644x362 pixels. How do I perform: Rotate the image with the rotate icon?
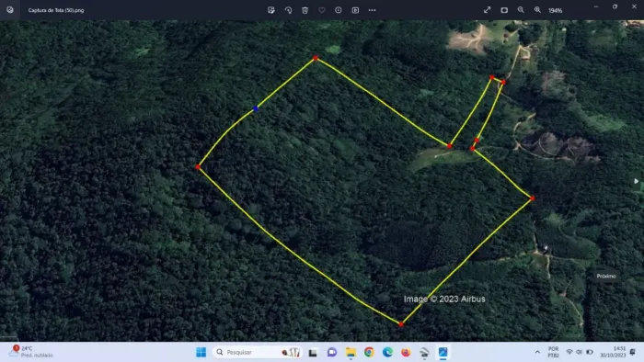288,10
